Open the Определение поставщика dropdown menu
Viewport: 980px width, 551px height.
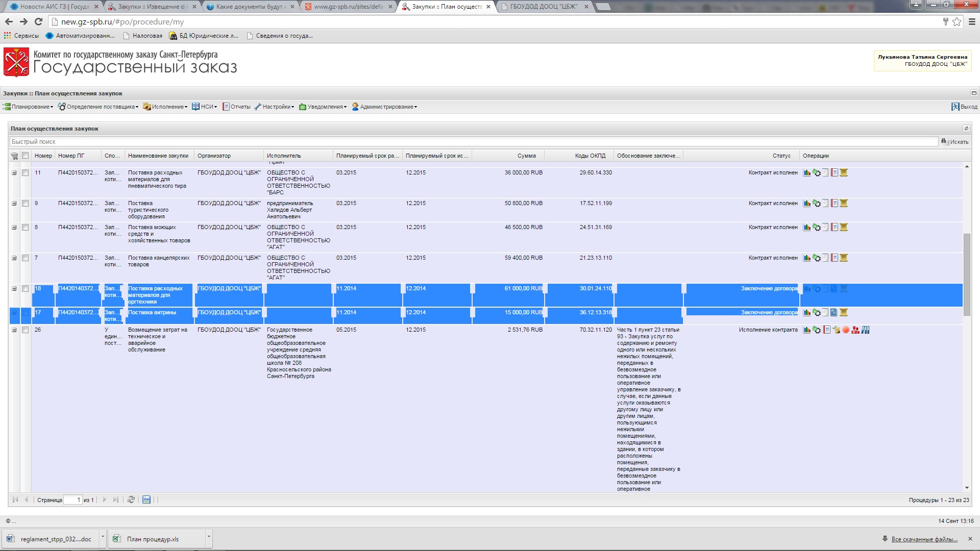point(99,107)
